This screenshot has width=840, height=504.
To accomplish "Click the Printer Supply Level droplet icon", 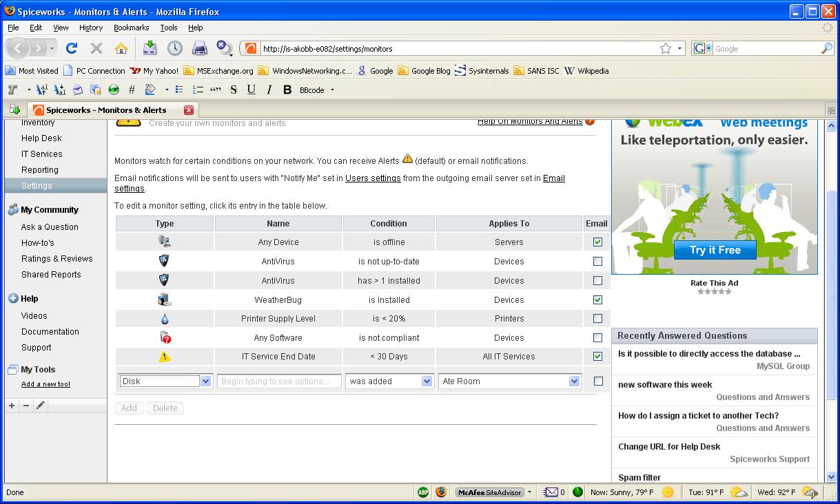I will pos(165,318).
